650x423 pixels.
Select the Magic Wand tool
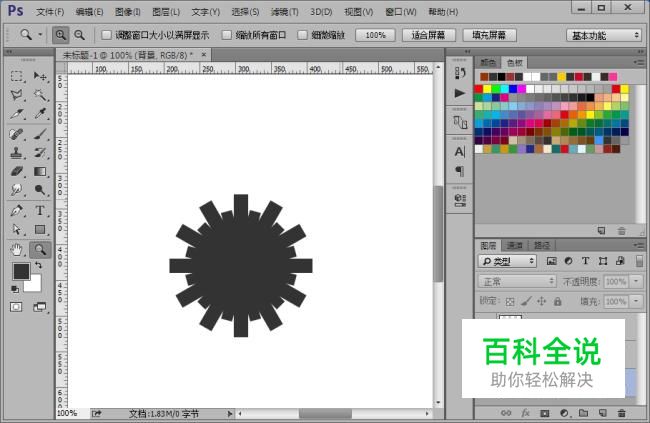(x=40, y=95)
